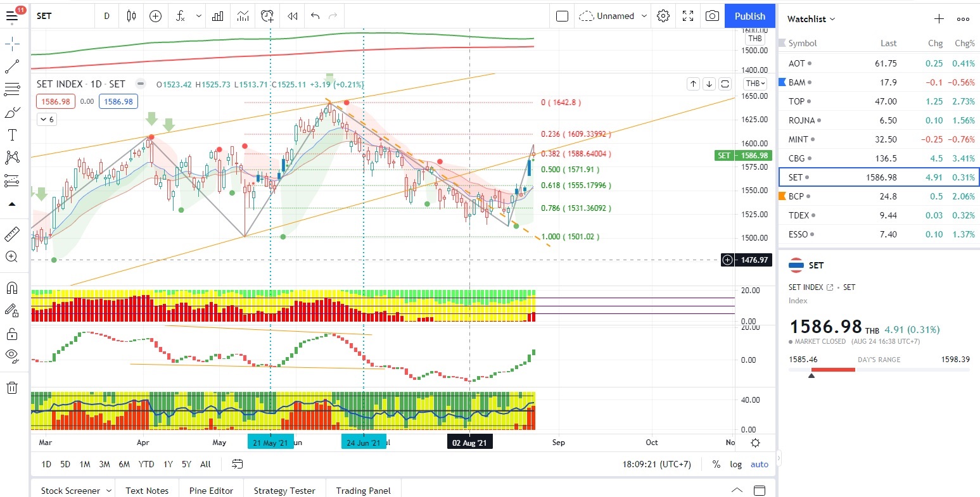Toggle percent scale mode
980x497 pixels.
click(x=716, y=464)
